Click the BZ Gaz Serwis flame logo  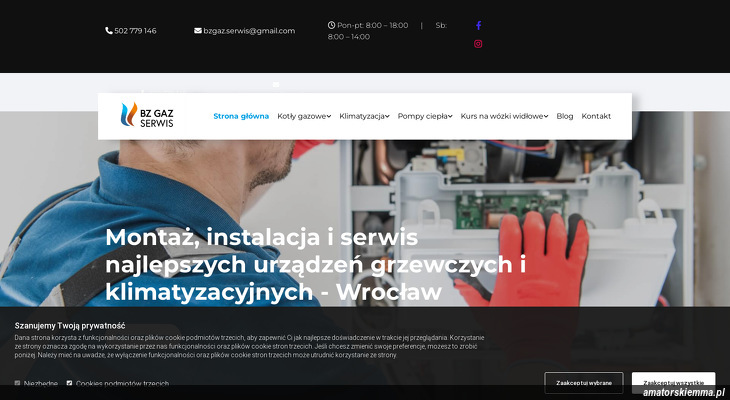(x=129, y=116)
